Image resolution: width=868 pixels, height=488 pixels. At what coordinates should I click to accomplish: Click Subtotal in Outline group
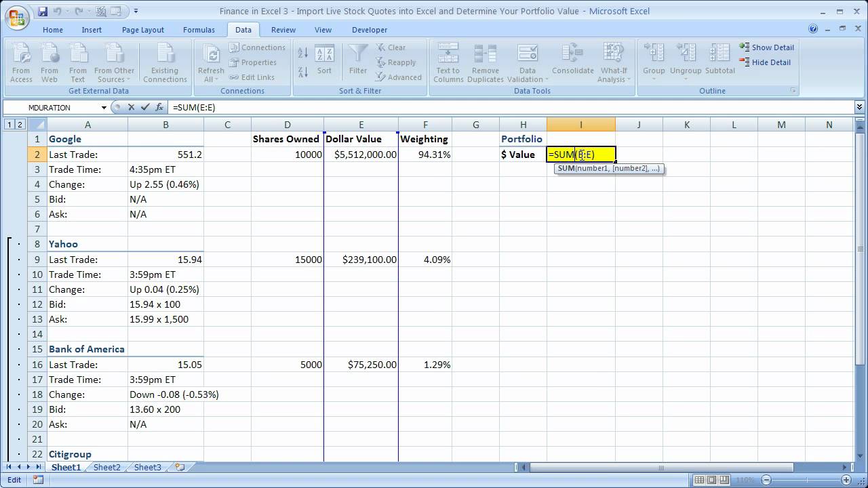(720, 60)
